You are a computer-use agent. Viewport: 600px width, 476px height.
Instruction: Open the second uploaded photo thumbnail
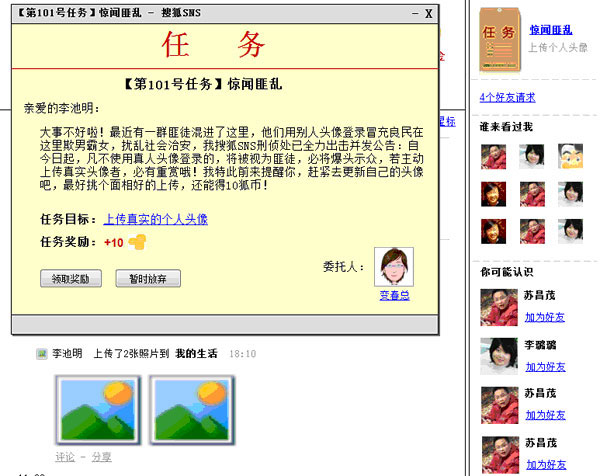[x=192, y=410]
